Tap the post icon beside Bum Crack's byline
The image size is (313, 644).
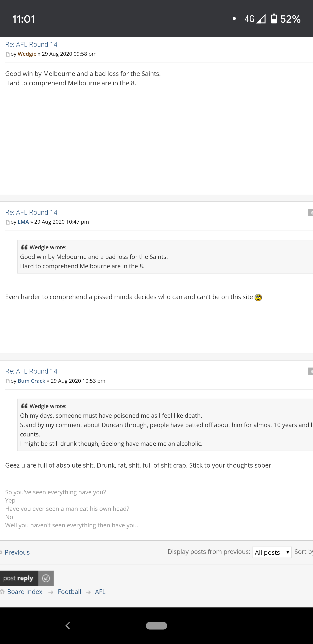click(x=8, y=381)
